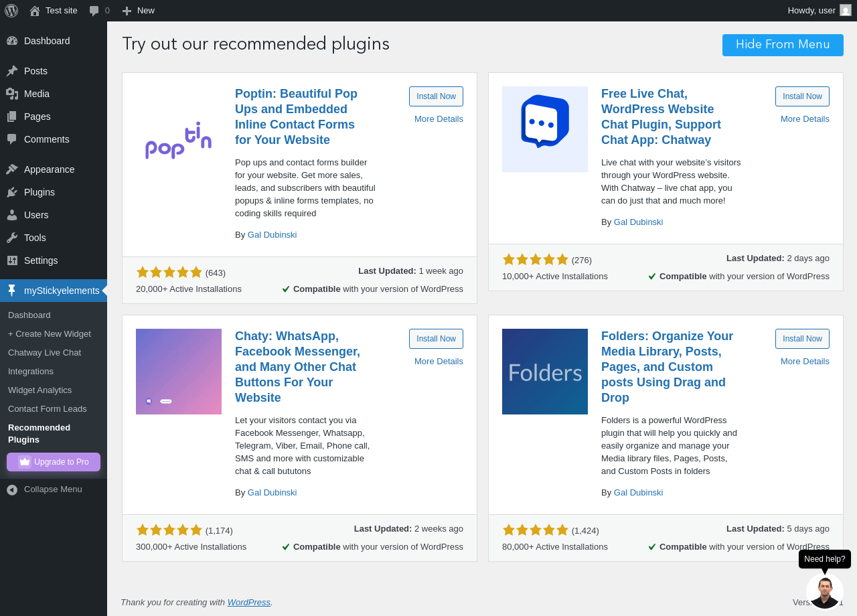
Task: Install the Chaty plugin now
Action: pyautogui.click(x=436, y=339)
